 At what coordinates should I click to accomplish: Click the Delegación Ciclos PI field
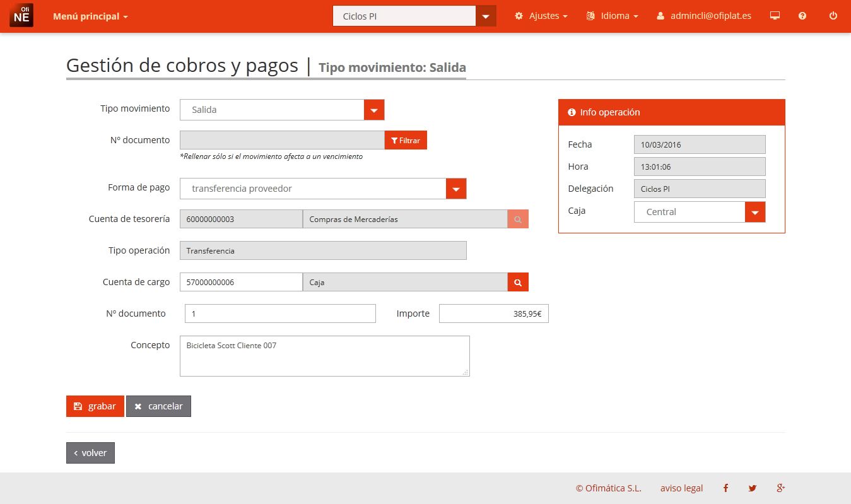tap(700, 189)
